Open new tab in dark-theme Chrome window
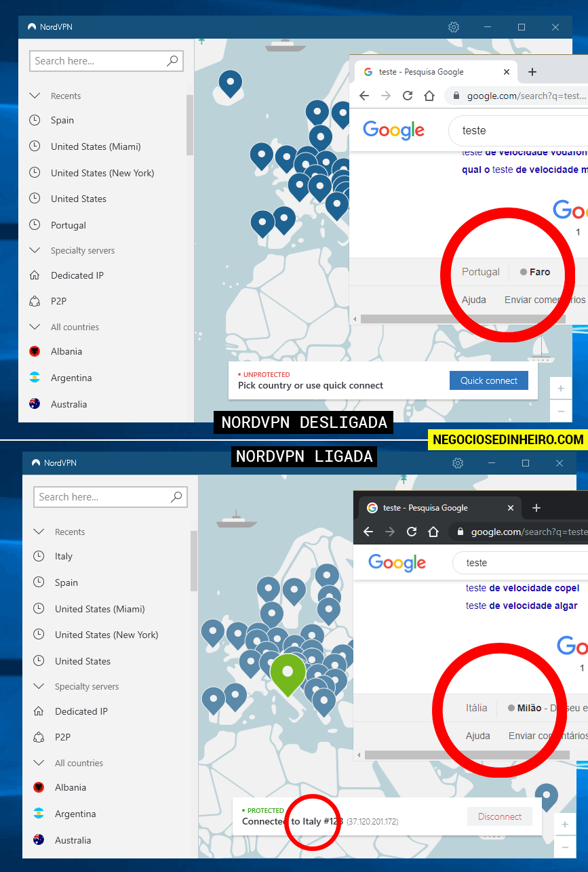 (536, 508)
